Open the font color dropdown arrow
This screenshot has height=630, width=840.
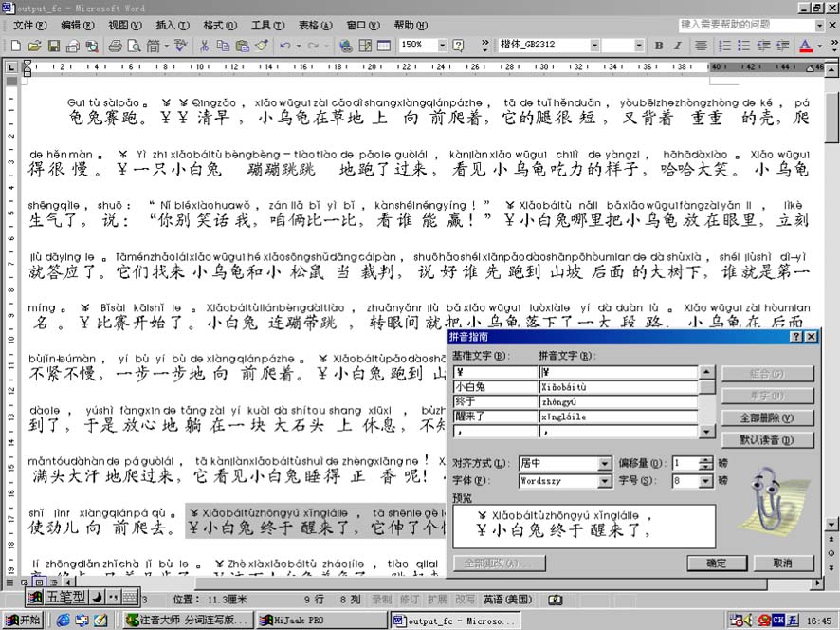(820, 46)
